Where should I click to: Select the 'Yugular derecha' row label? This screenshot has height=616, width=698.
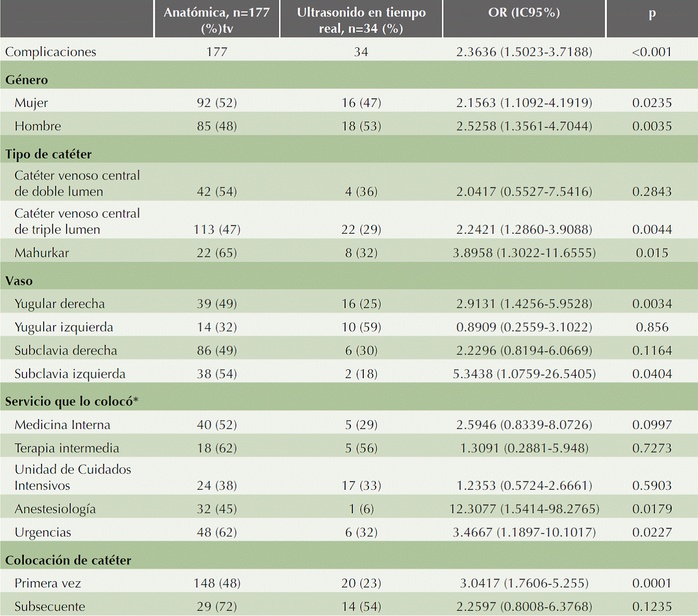60,304
